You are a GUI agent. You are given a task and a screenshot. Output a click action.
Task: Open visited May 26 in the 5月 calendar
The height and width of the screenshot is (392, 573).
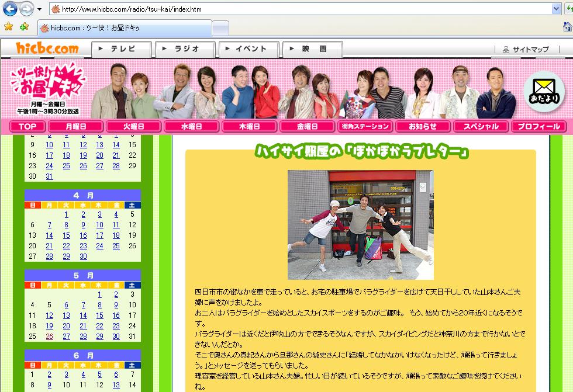coord(49,337)
